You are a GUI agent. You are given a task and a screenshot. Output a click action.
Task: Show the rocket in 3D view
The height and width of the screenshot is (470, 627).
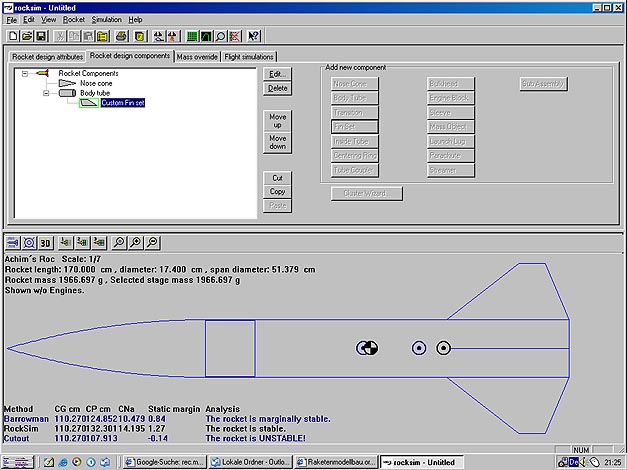coord(46,242)
